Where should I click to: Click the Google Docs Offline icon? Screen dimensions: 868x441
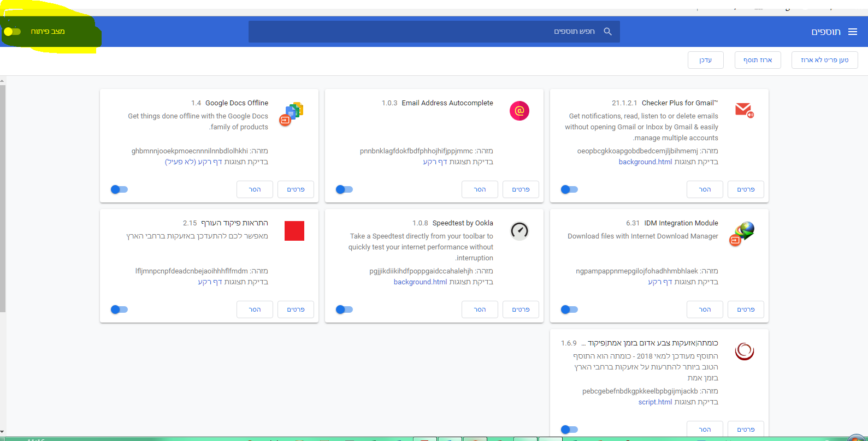point(292,114)
